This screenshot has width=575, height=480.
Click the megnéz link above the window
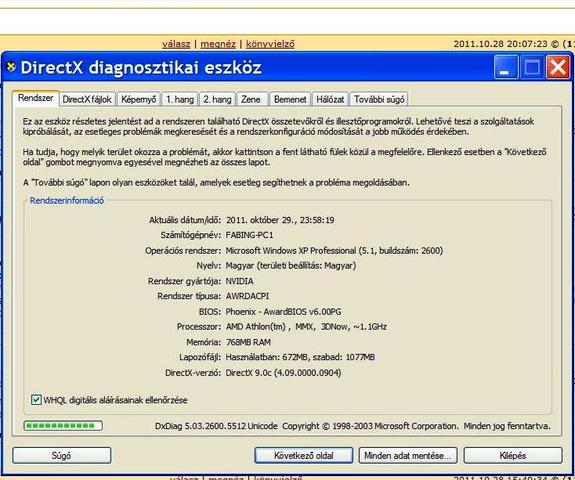click(x=218, y=44)
